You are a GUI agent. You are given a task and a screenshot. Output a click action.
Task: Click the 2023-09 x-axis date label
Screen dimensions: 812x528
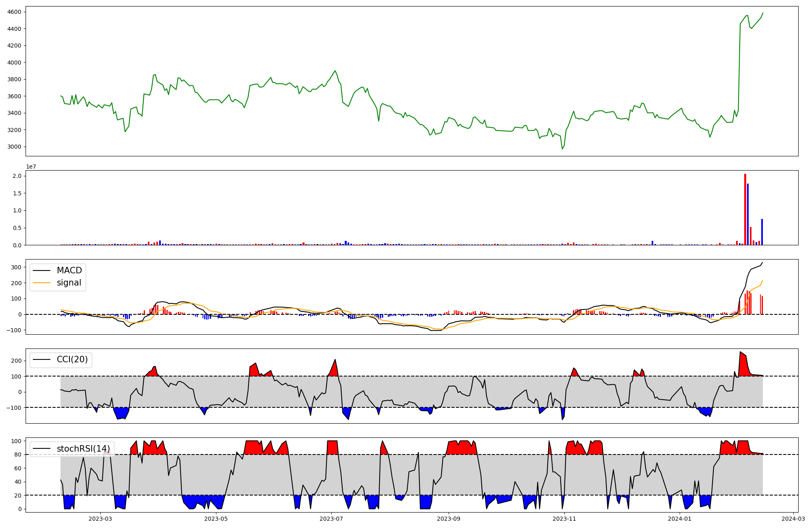(x=449, y=519)
